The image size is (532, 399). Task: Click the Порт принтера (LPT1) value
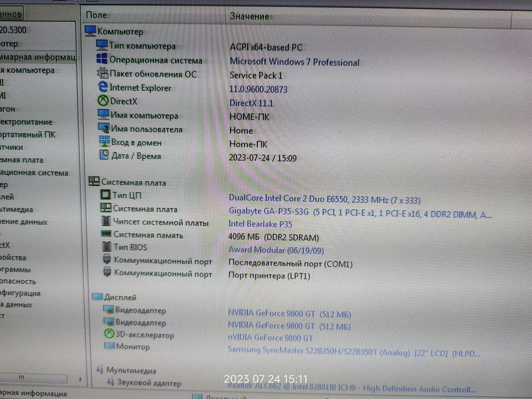pyautogui.click(x=269, y=275)
